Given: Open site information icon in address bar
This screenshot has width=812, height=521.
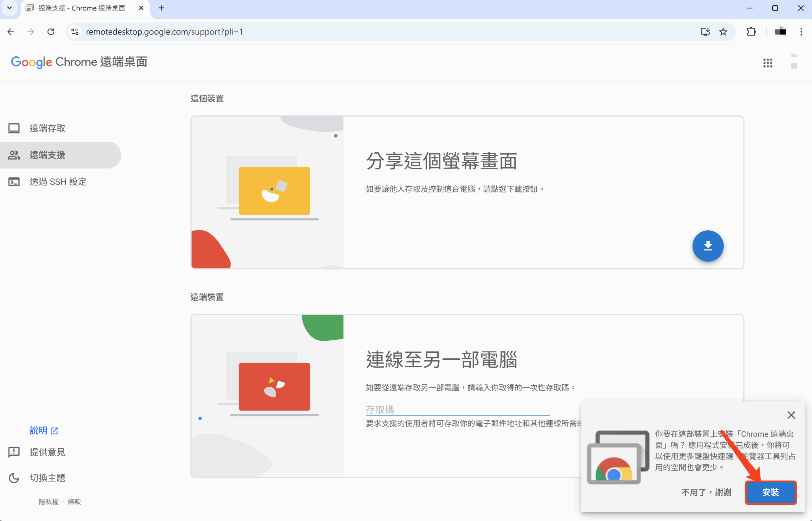Looking at the screenshot, I should click(75, 32).
